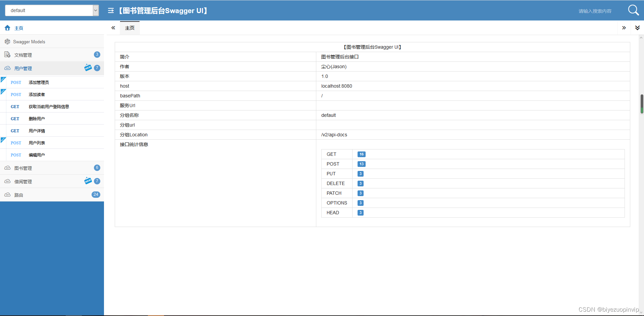Click the /v2/api-docs location value

[x=334, y=135]
